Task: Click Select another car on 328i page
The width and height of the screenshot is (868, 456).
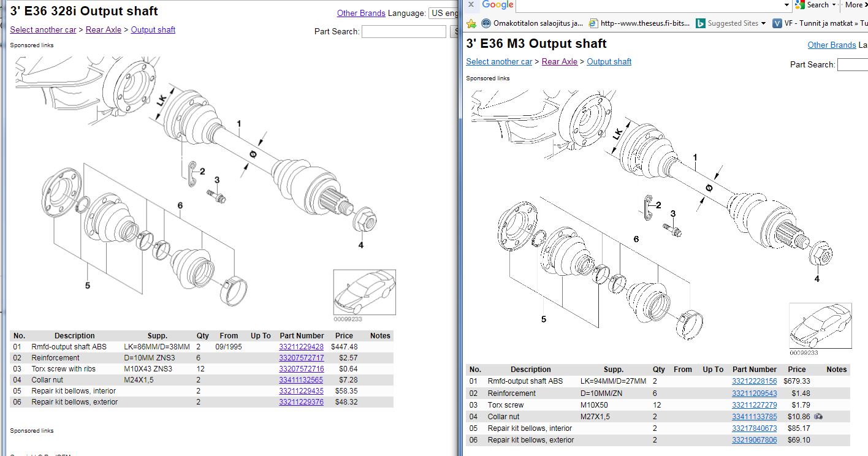Action: coord(43,29)
